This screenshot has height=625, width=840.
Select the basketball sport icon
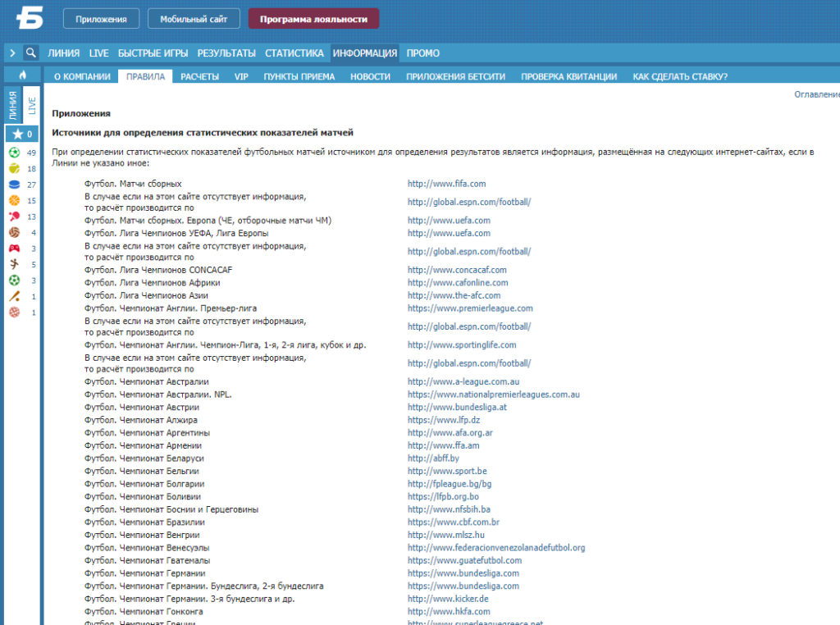tap(15, 200)
